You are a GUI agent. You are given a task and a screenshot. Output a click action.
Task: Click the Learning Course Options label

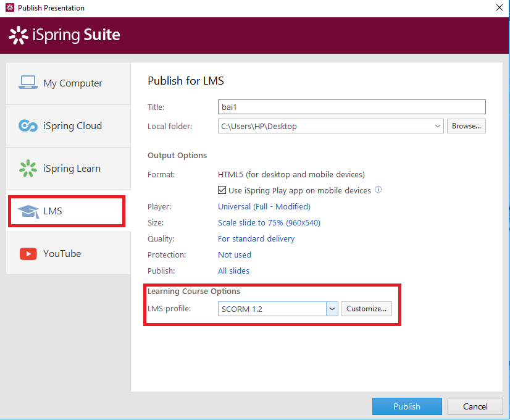tap(194, 291)
